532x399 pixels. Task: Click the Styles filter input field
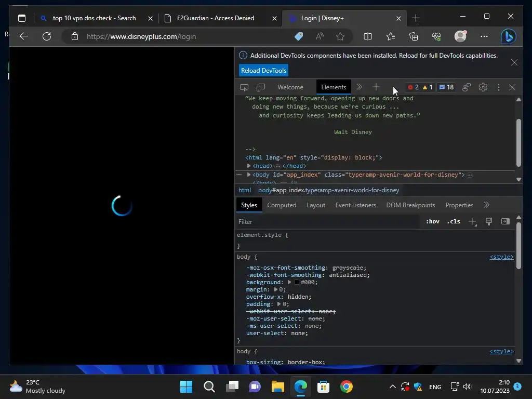[327, 221]
